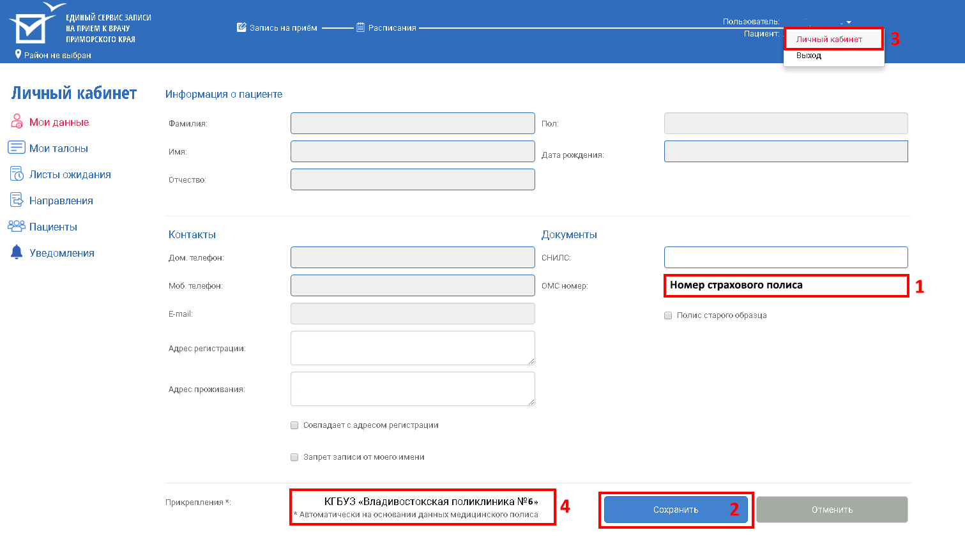Open the Расписания page
This screenshot has height=560, width=965.
click(386, 27)
